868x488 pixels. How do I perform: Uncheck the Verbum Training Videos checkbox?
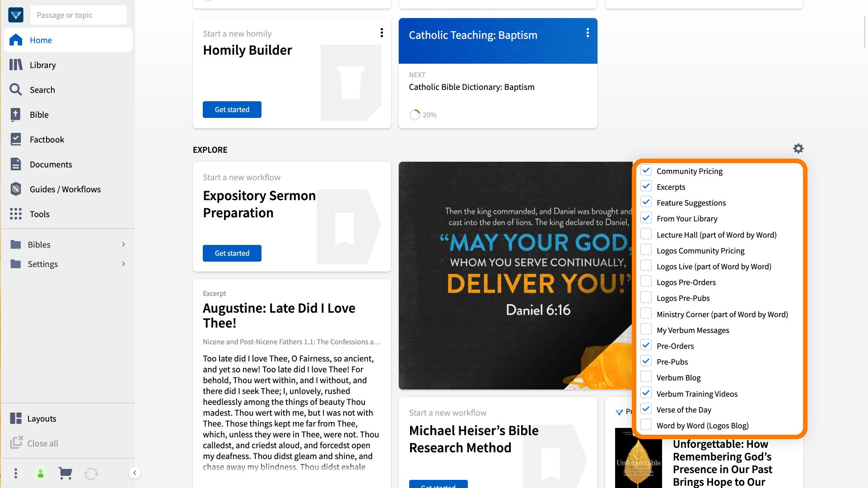click(x=646, y=393)
